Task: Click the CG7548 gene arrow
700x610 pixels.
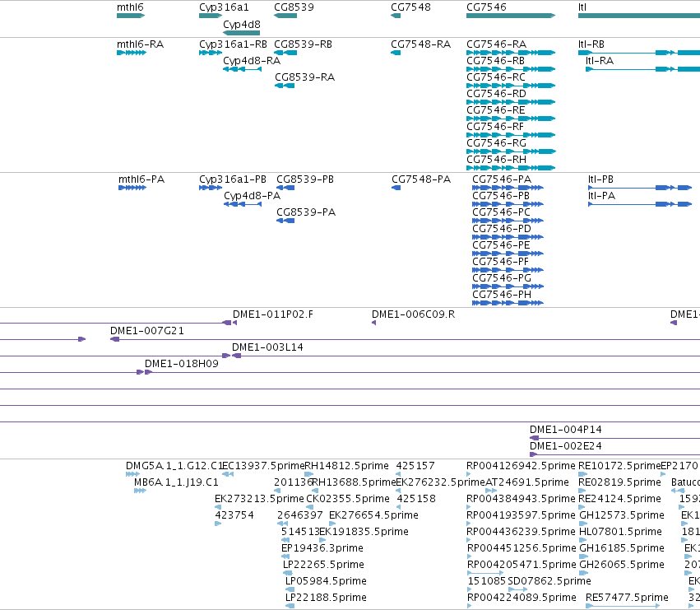Action: (x=396, y=16)
